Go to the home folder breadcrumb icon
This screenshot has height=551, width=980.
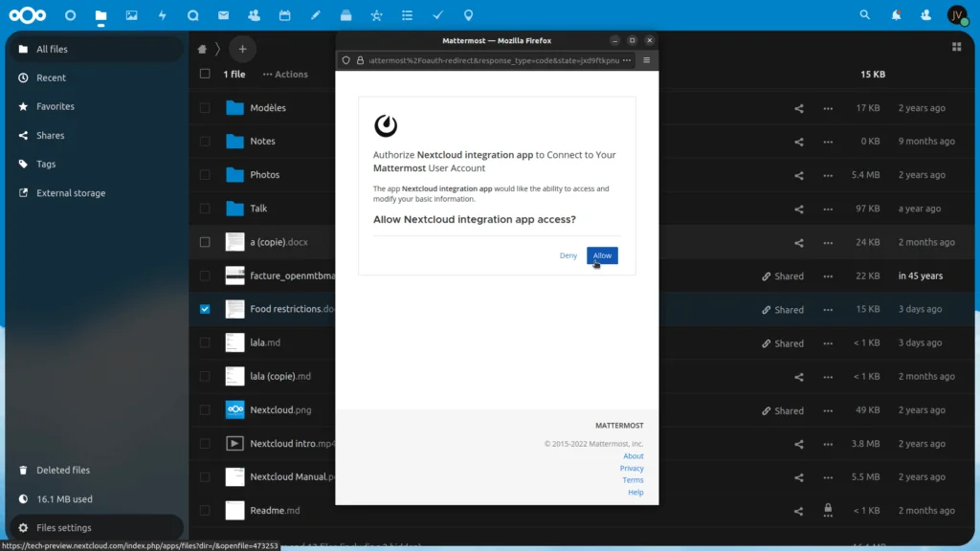(x=202, y=49)
